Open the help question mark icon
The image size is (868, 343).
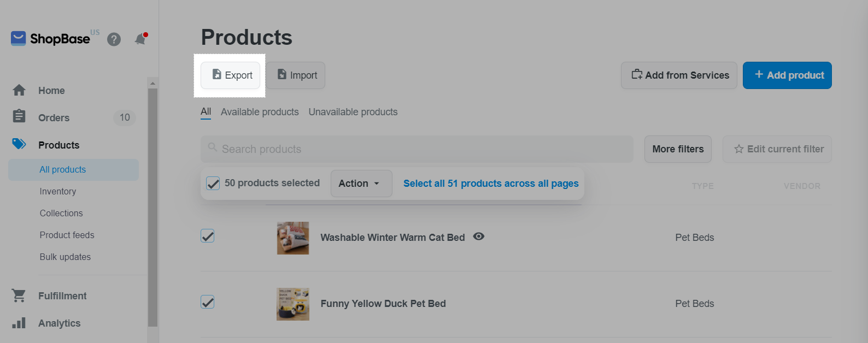[114, 39]
